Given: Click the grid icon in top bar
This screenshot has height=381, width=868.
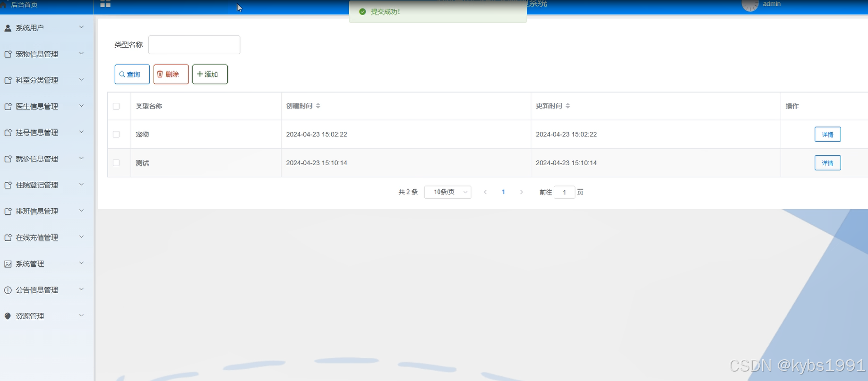Looking at the screenshot, I should [x=105, y=4].
